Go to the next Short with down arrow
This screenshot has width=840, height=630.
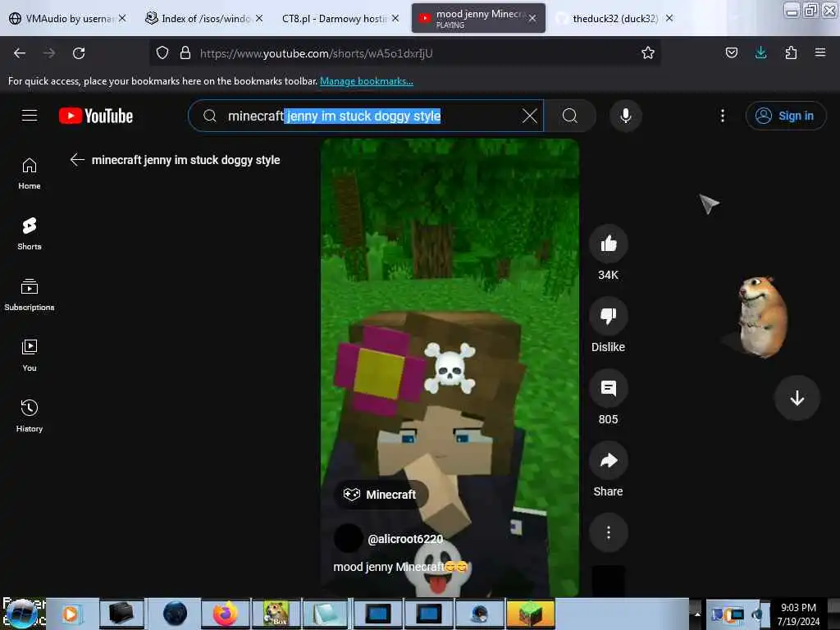(797, 398)
